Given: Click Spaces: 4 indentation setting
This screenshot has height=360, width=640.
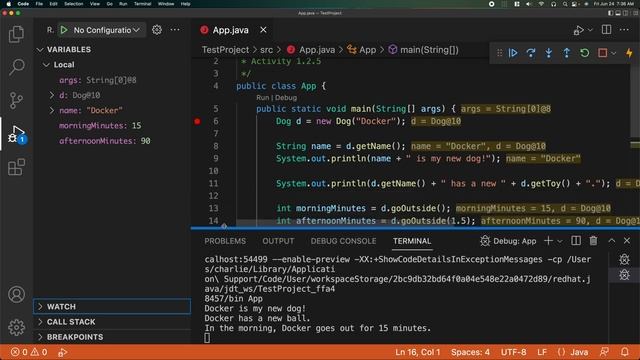Looking at the screenshot, I should pos(470,352).
